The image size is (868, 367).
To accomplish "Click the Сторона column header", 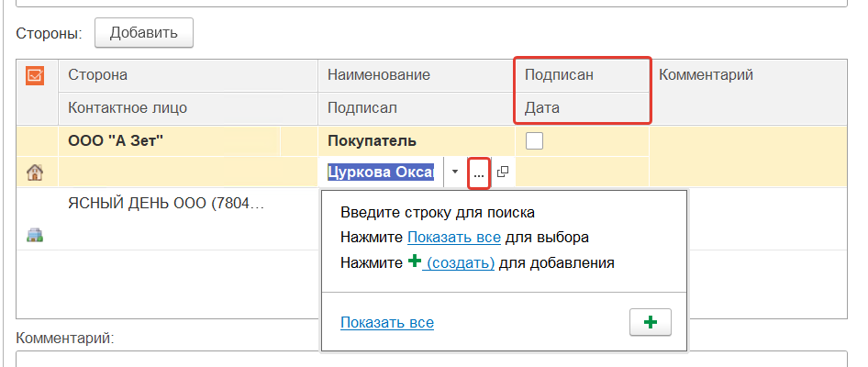I will 97,75.
